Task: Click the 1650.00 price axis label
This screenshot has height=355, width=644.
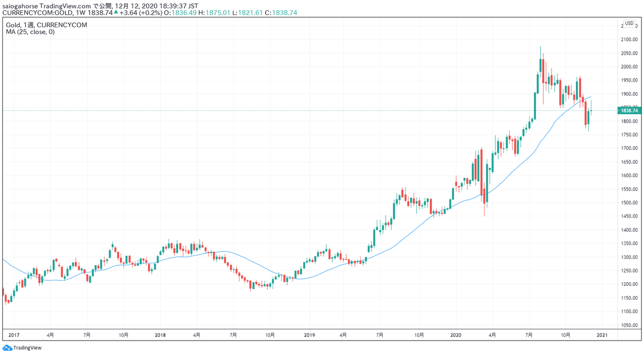Action: [628, 162]
